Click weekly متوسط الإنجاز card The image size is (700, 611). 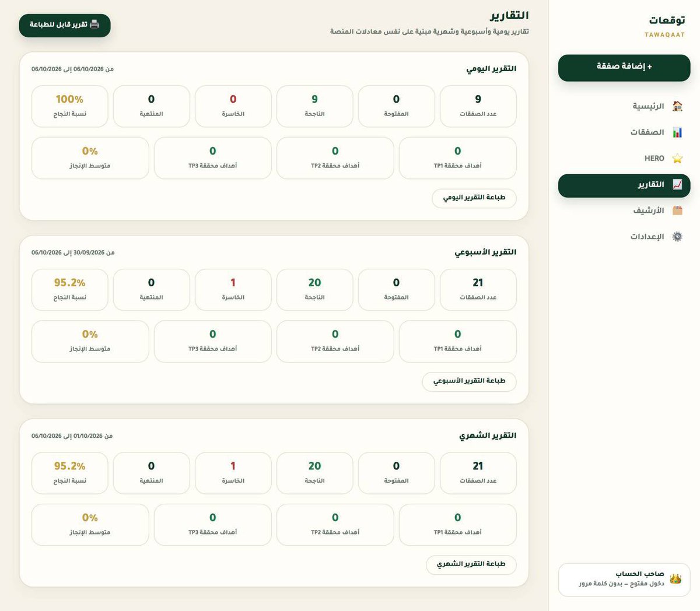pyautogui.click(x=90, y=341)
